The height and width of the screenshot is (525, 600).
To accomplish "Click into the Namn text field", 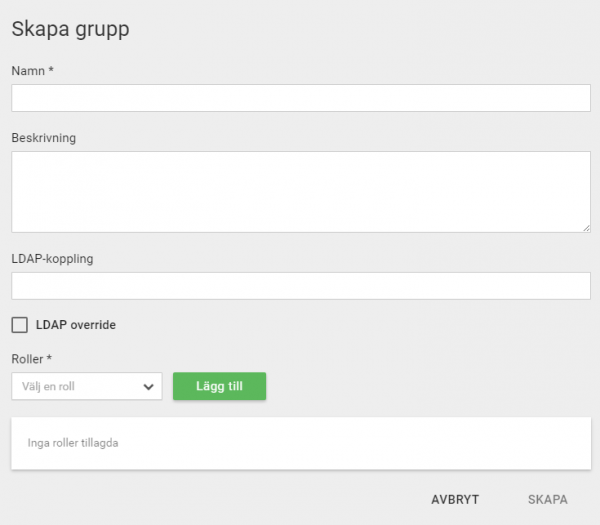I will pyautogui.click(x=301, y=98).
